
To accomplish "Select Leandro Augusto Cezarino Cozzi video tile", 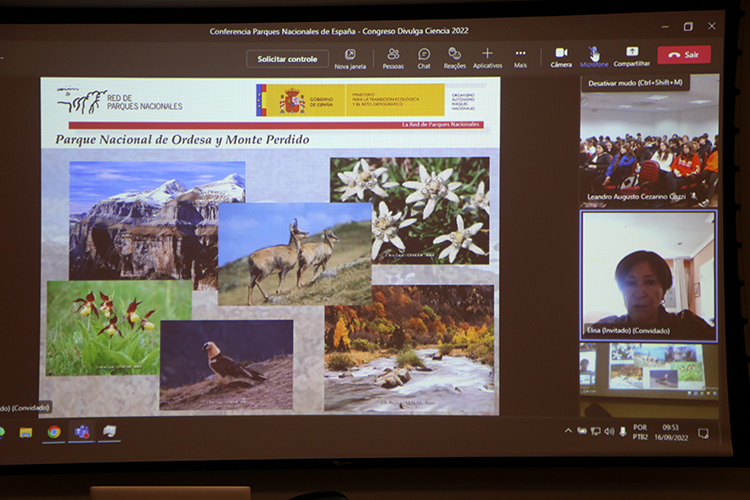I will pyautogui.click(x=650, y=141).
